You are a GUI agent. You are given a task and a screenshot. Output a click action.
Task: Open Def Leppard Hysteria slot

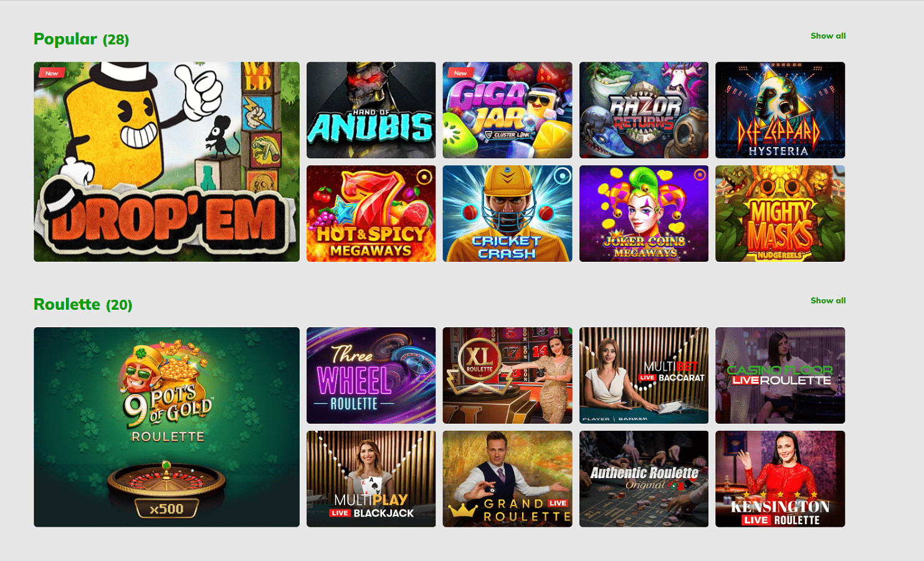780,110
